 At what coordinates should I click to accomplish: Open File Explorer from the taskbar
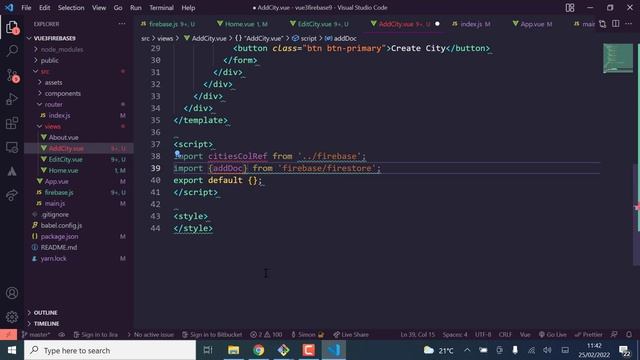(233, 350)
